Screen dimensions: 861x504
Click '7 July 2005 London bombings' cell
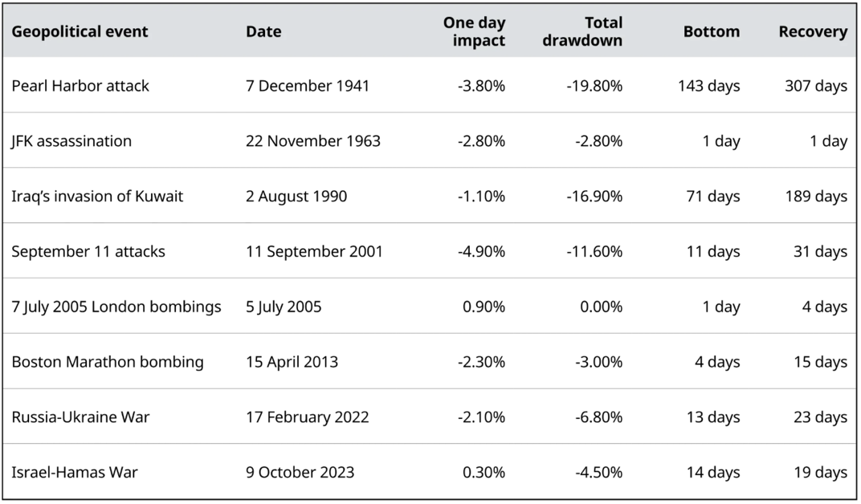pyautogui.click(x=116, y=307)
